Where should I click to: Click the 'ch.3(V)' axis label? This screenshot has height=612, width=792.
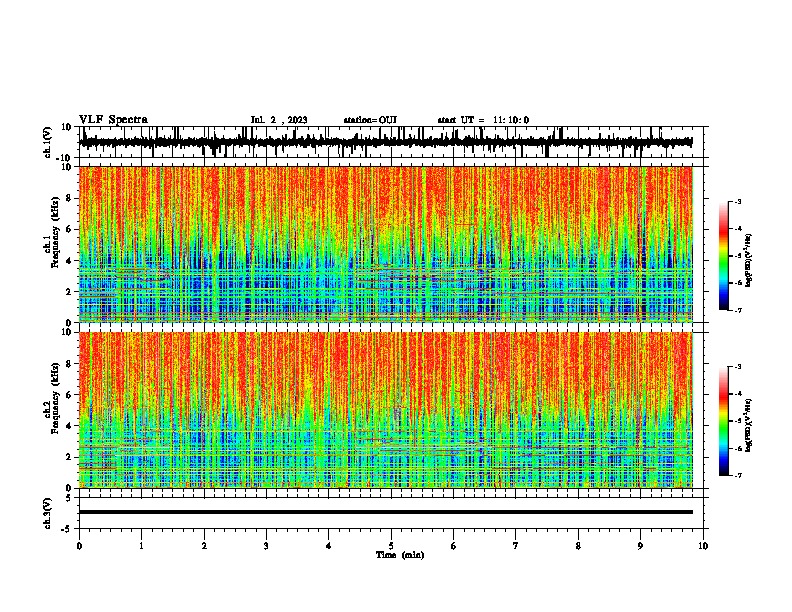(48, 514)
